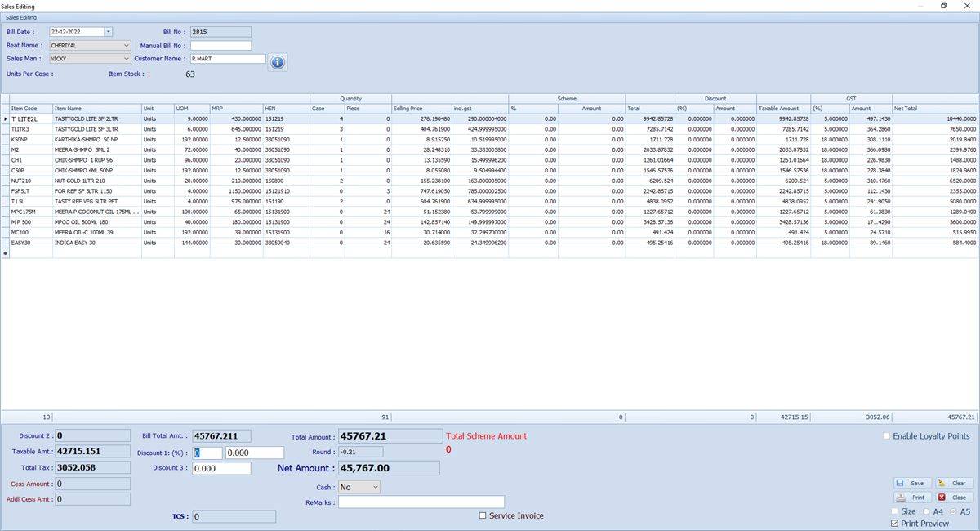Screen dimensions: 980x531
Task: Enable Loyalty Points checkbox
Action: [887, 436]
